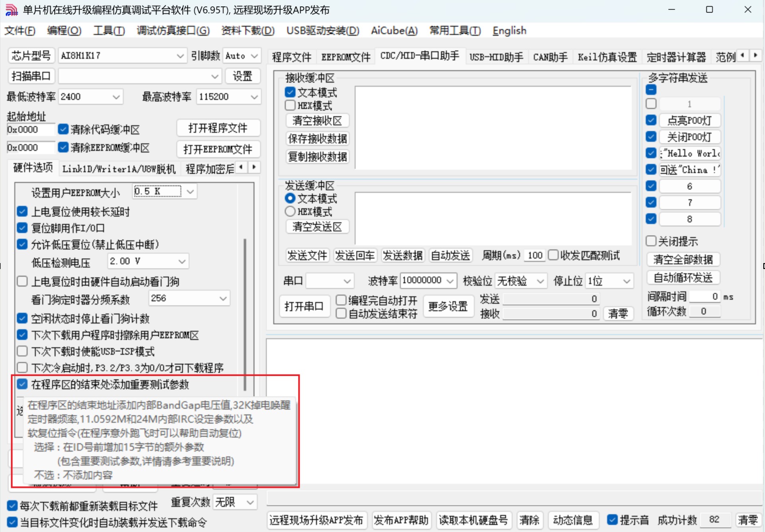The width and height of the screenshot is (765, 532).
Task: Select HEX模式 radio in send buffer
Action: point(290,211)
